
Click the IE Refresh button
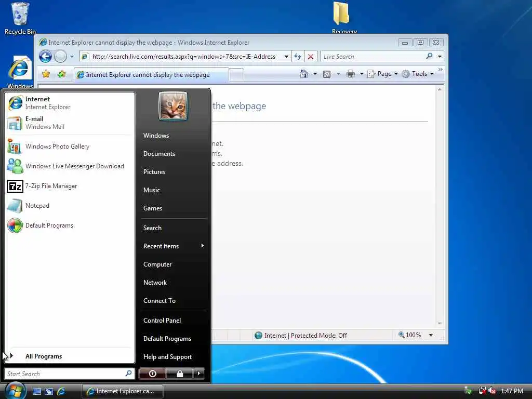pyautogui.click(x=298, y=57)
